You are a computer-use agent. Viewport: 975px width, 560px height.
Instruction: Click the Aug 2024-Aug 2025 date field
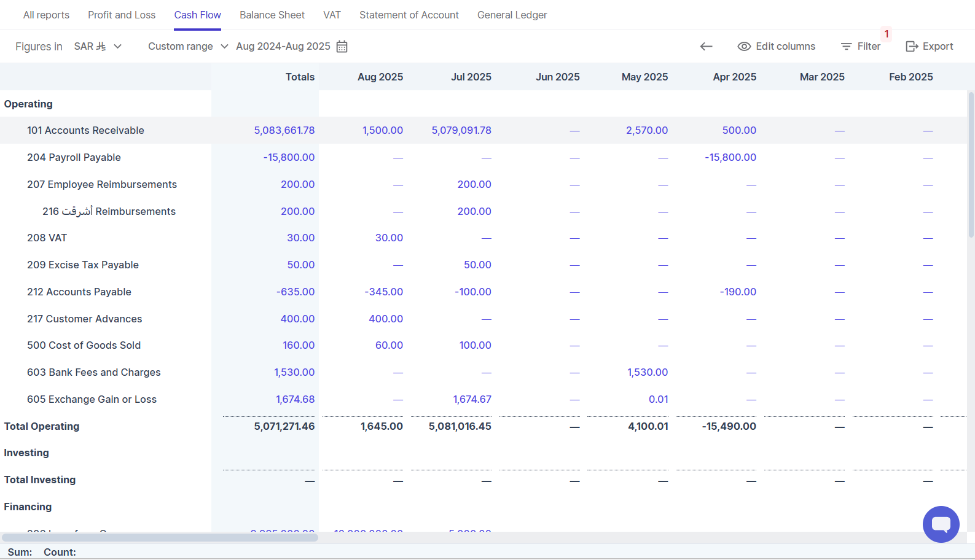(x=283, y=47)
